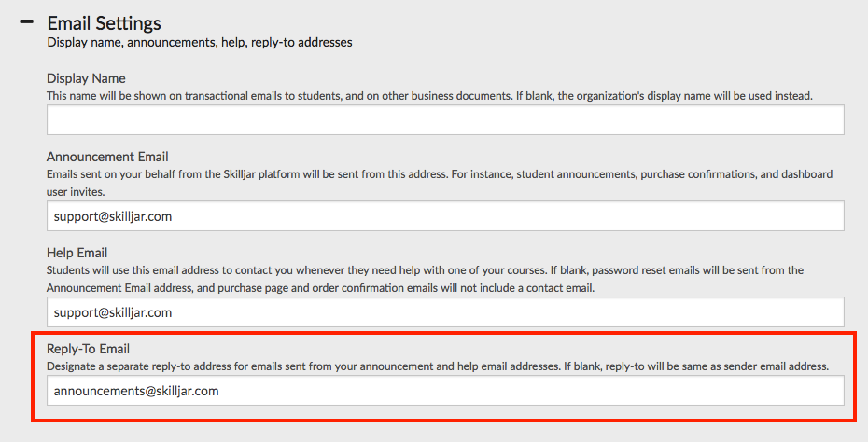Image resolution: width=868 pixels, height=442 pixels.
Task: Click the Announcement Email label
Action: (107, 157)
